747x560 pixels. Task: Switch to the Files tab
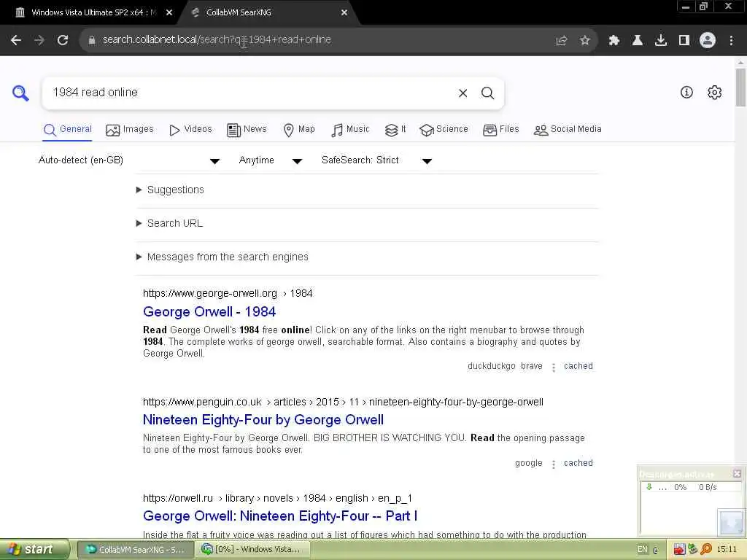point(500,130)
